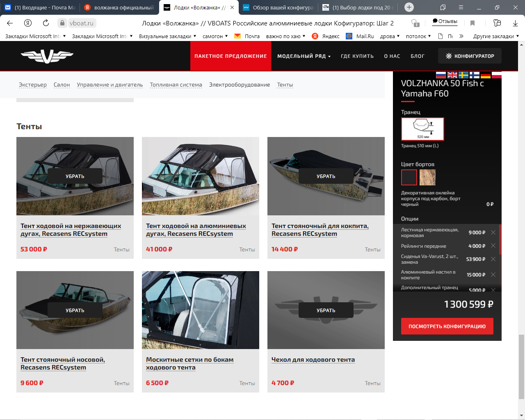The height and width of the screenshot is (420, 525).
Task: Open the Отзывы reviews button
Action: pyautogui.click(x=445, y=21)
